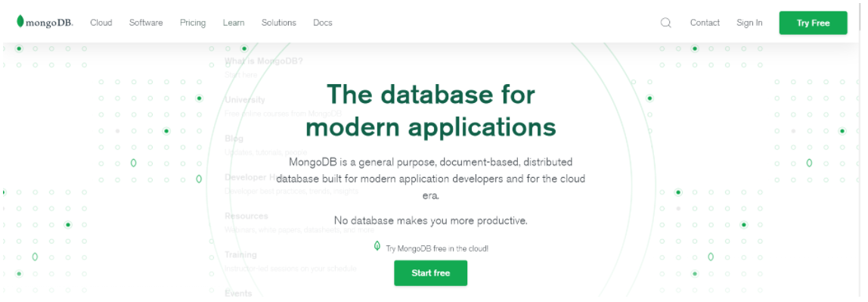Go to Pricing page
Viewport: 868px width, 302px height.
pyautogui.click(x=193, y=23)
